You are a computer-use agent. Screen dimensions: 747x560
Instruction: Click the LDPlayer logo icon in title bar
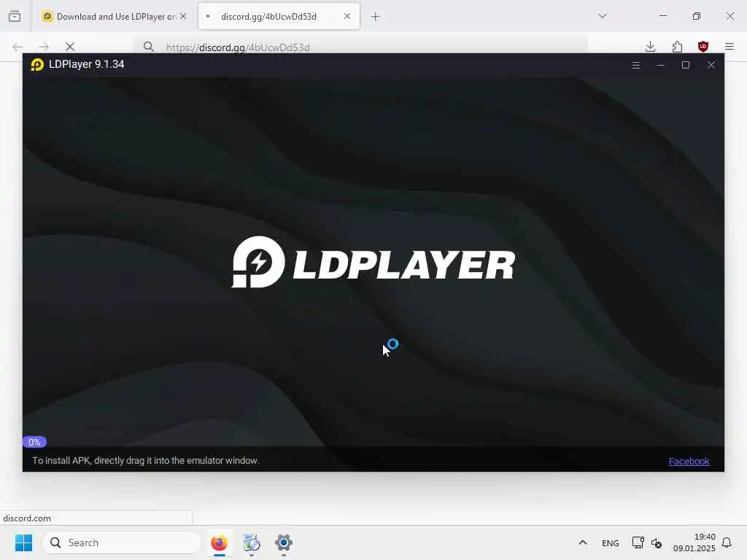(x=37, y=64)
